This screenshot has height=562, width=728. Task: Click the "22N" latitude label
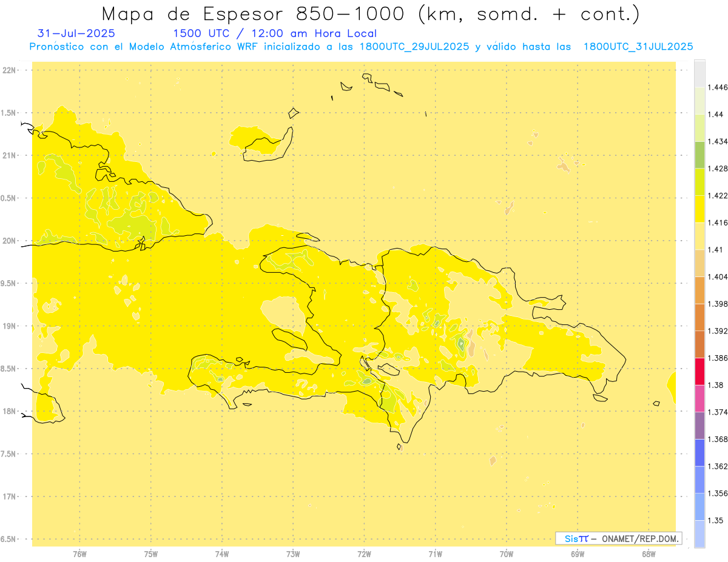(10, 70)
